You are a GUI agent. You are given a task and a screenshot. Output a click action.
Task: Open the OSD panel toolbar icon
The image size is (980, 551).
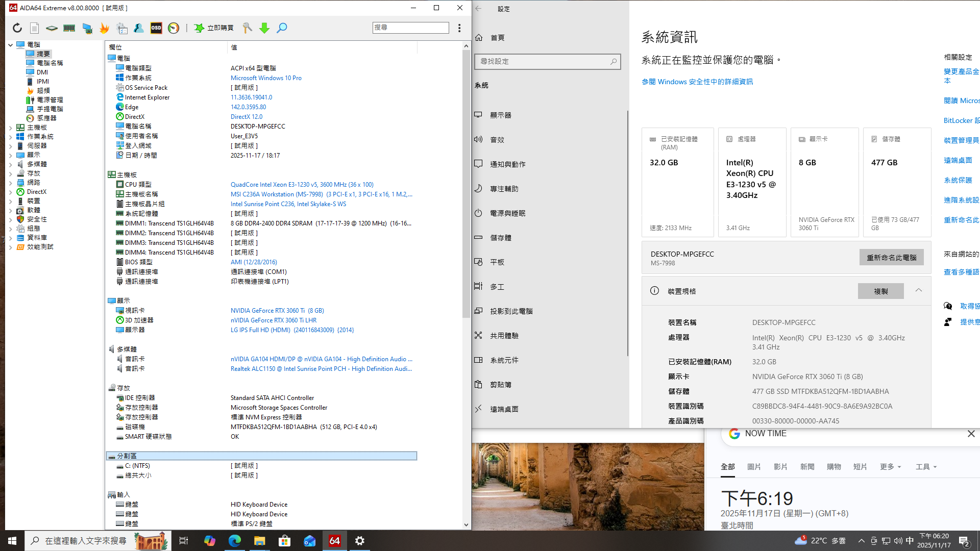156,28
